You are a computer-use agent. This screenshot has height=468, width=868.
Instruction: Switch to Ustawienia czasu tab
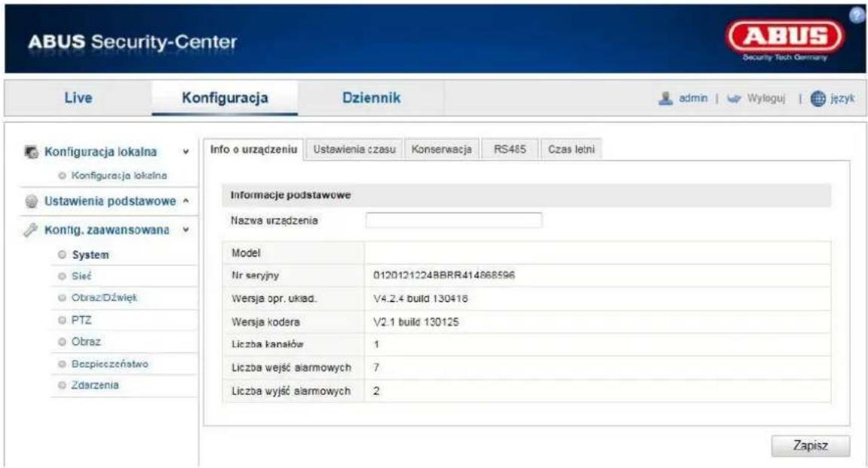click(354, 149)
